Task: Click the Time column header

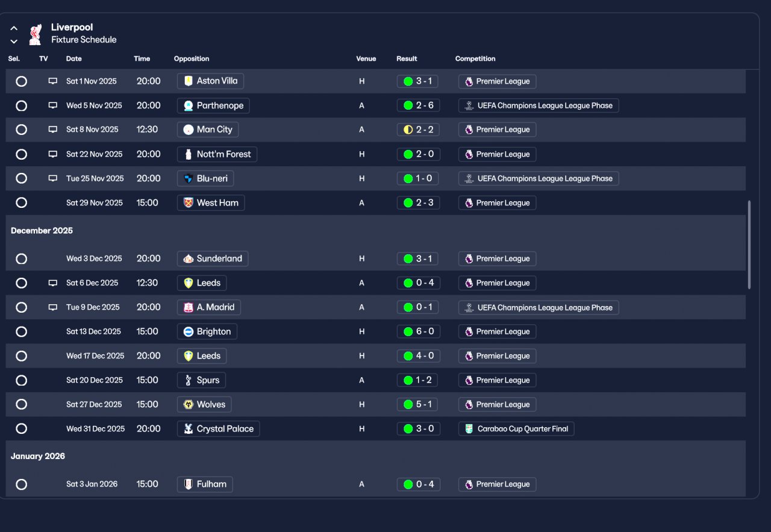Action: [142, 59]
